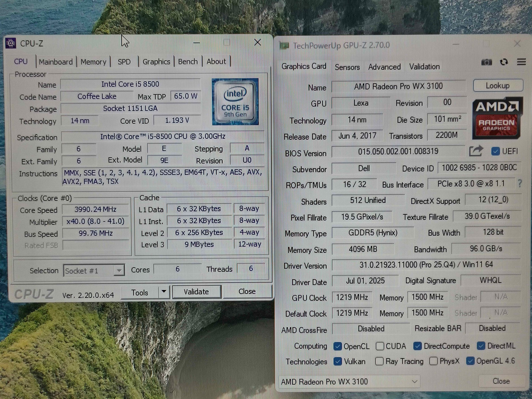Open the GPU-Z hamburger menu

coord(521,62)
